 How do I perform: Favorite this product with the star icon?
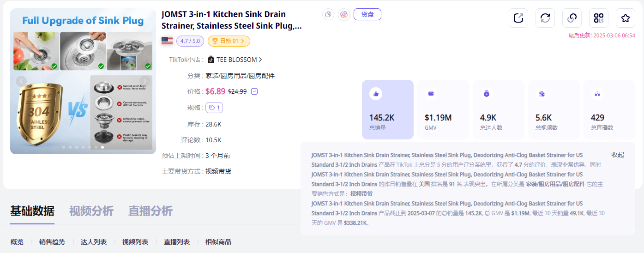tap(626, 18)
